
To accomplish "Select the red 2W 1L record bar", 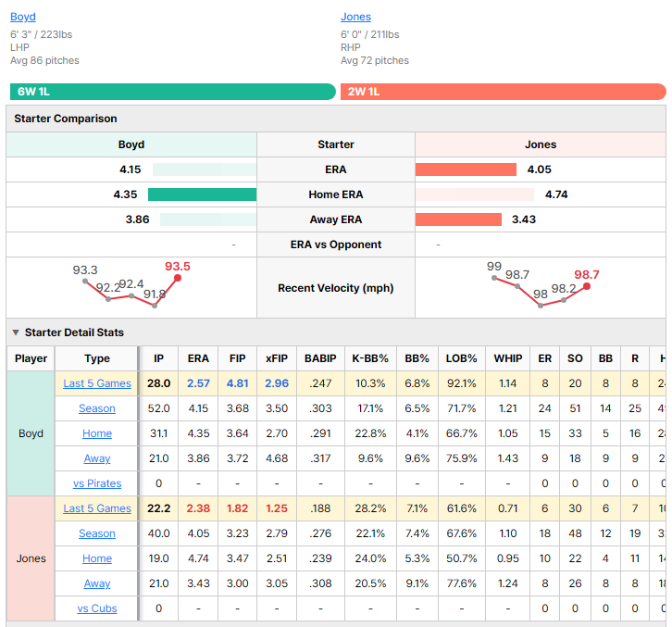I will 504,92.
